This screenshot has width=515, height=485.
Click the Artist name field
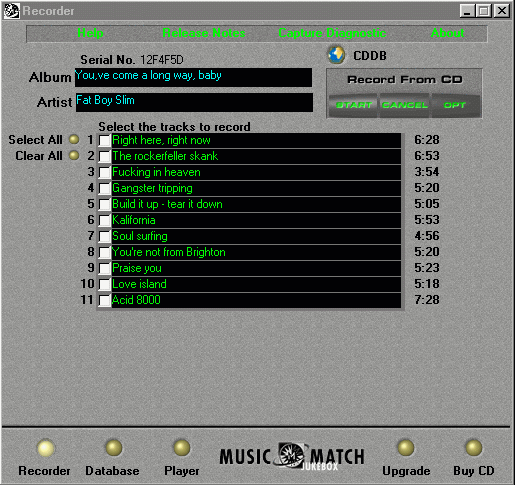click(194, 102)
